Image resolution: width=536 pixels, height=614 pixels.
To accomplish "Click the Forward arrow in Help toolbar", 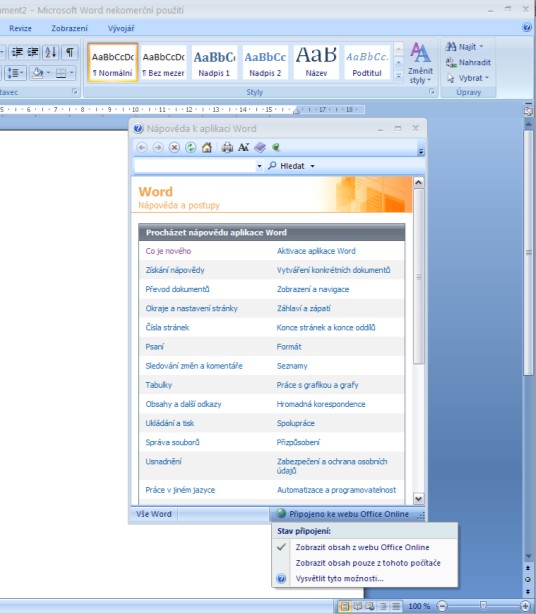I will click(x=158, y=147).
